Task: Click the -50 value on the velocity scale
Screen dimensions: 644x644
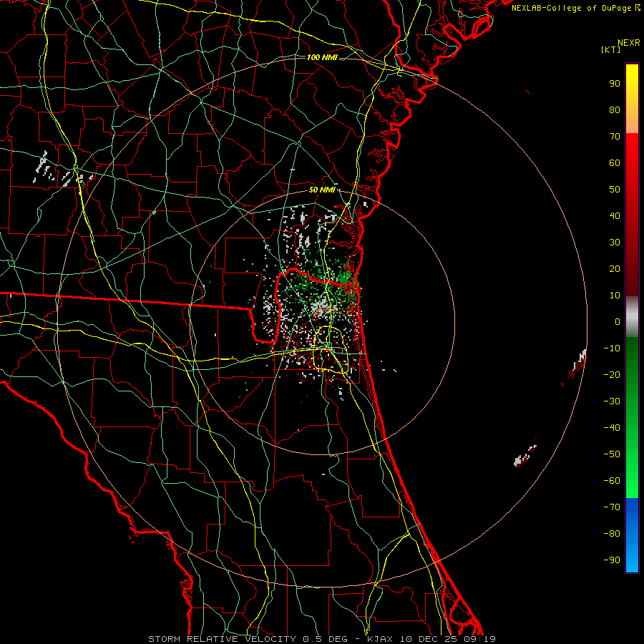Action: [x=612, y=454]
